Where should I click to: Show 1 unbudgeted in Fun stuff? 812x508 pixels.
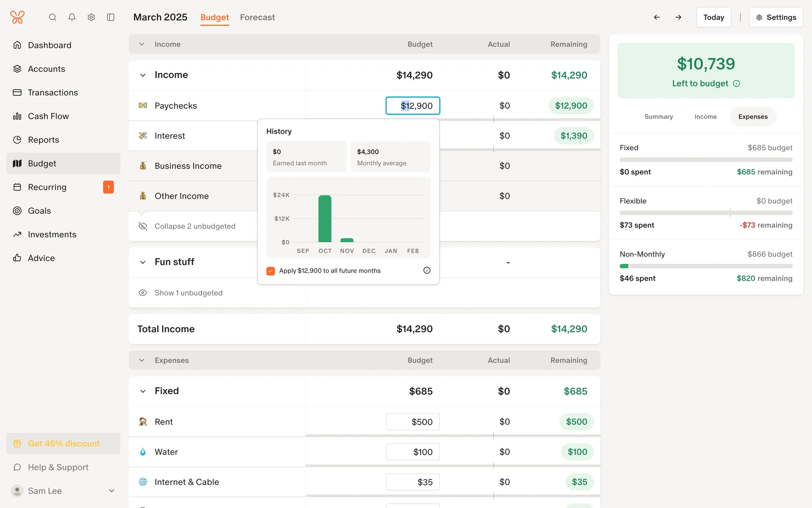pos(188,293)
